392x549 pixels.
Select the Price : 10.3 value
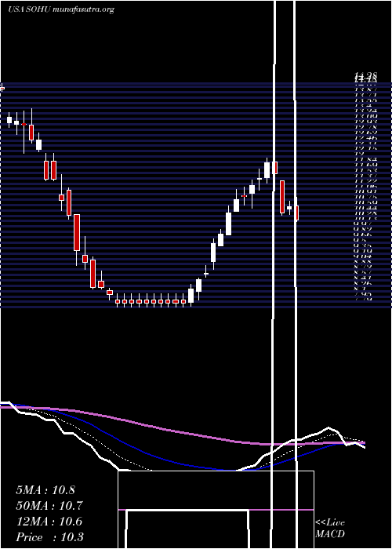tap(49, 537)
